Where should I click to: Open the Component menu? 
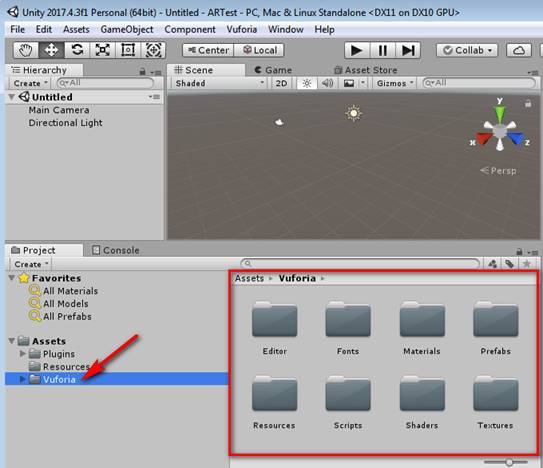coord(190,30)
